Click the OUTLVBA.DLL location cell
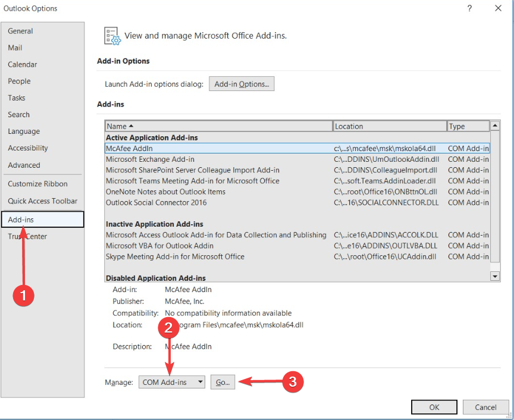 point(385,246)
